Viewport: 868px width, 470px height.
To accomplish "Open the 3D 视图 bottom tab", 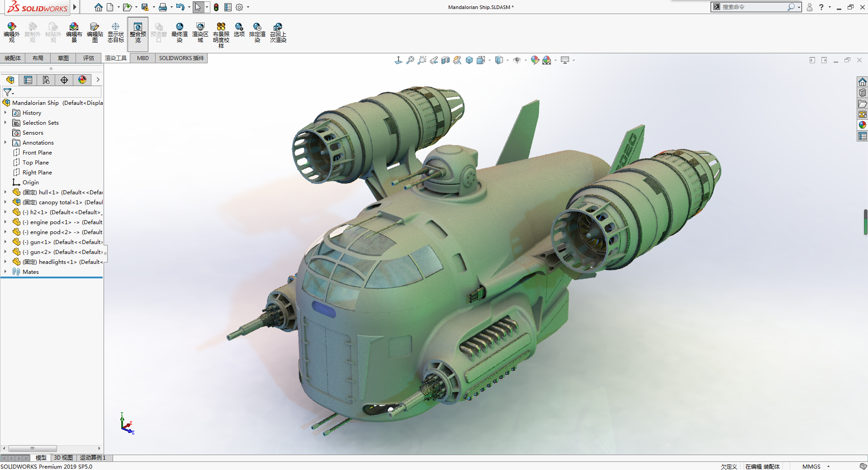I will [x=63, y=458].
